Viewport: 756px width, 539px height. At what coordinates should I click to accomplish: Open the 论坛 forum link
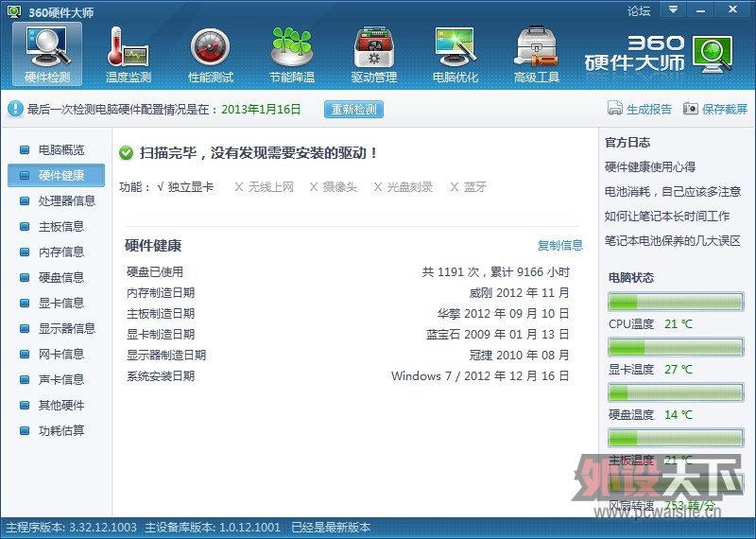[x=639, y=10]
